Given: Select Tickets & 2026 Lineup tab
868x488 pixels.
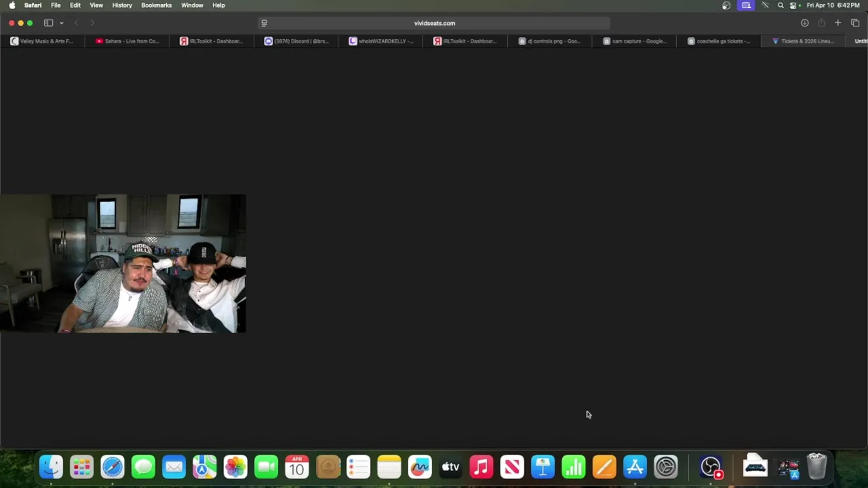Looking at the screenshot, I should click(x=804, y=41).
